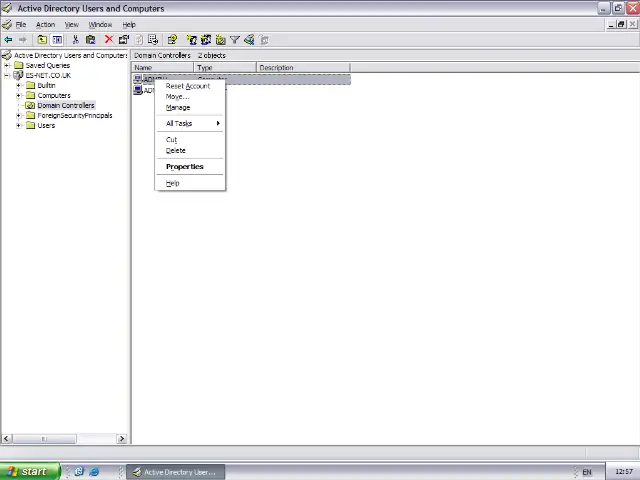
Task: Click the greyed add to group icon
Action: pyautogui.click(x=264, y=40)
